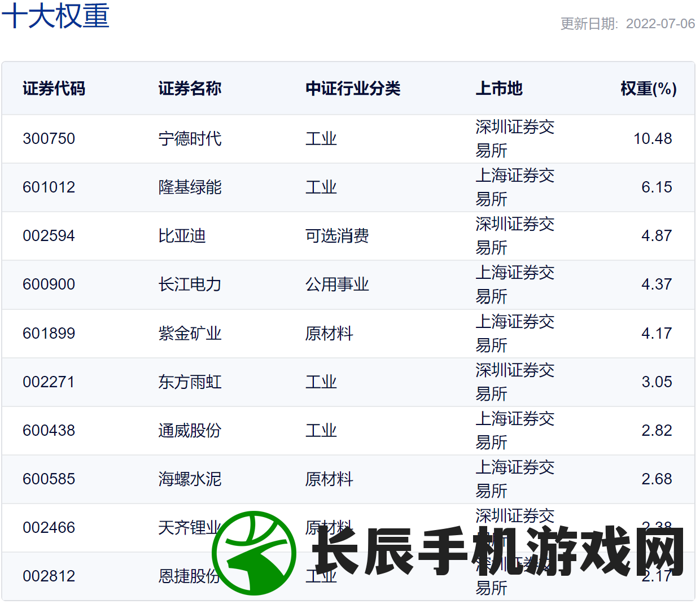Click the 十大权重 heading
The height and width of the screenshot is (604, 700).
[55, 15]
